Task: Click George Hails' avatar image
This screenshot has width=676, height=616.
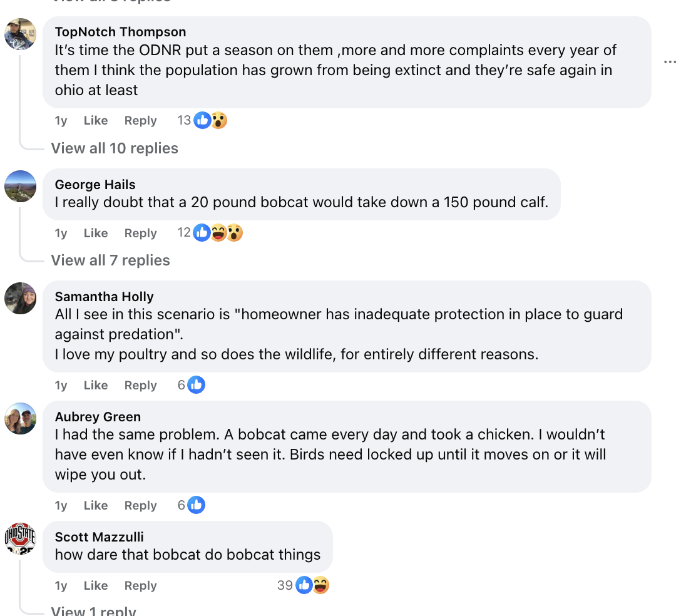Action: tap(20, 186)
